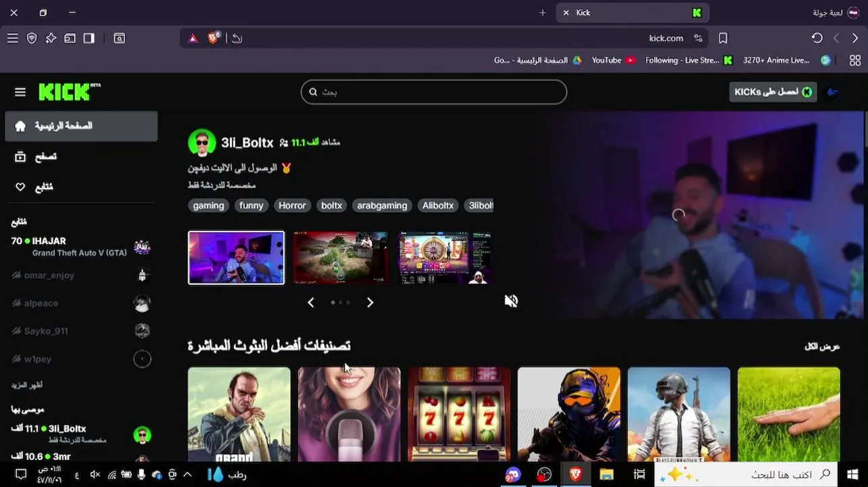Open IHAJAR channel in followed list

click(x=81, y=247)
